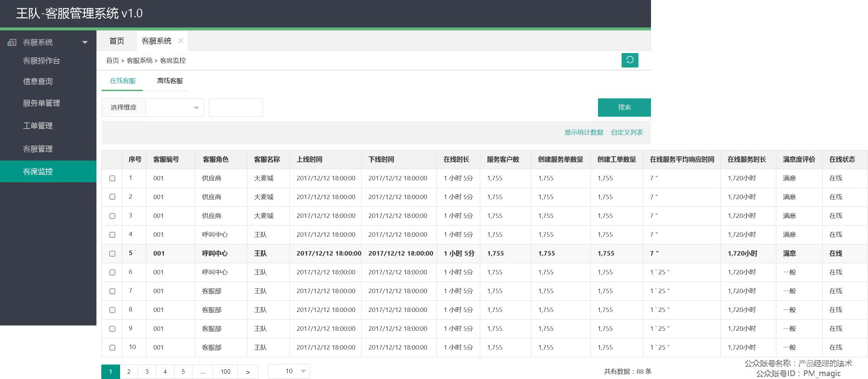Click 首页 in the breadcrumb

point(112,61)
